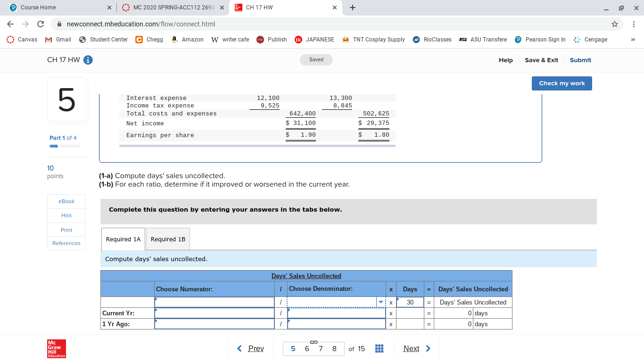Click the Part 1 of 4 progress bar

(65, 146)
